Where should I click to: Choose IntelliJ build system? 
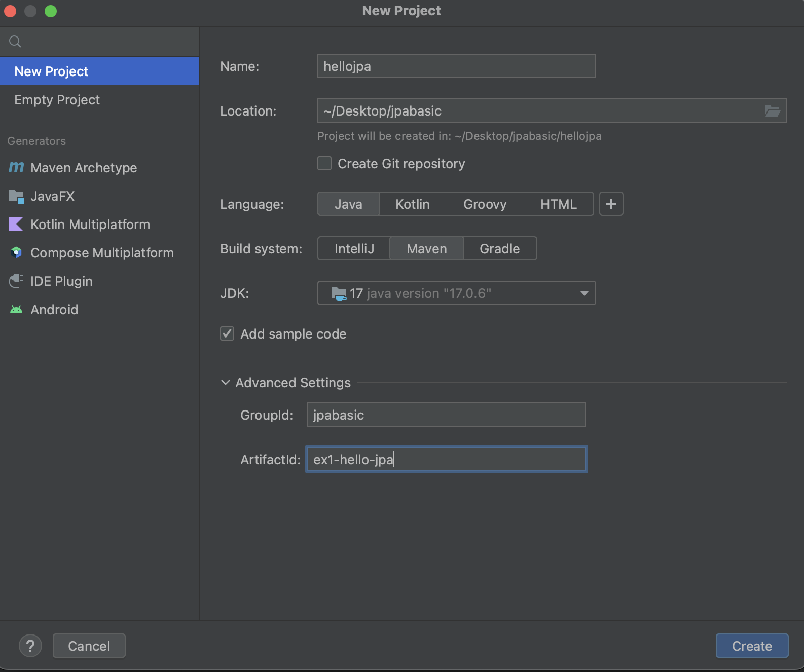(x=354, y=248)
